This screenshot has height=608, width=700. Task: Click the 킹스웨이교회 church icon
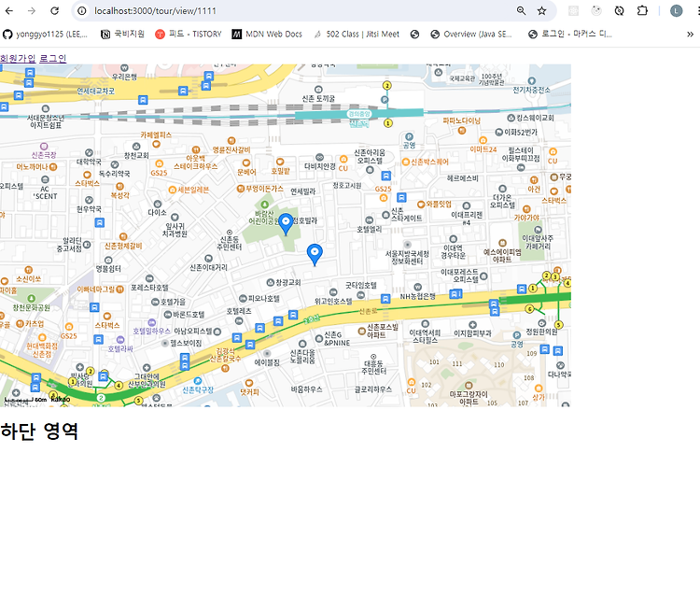511,118
